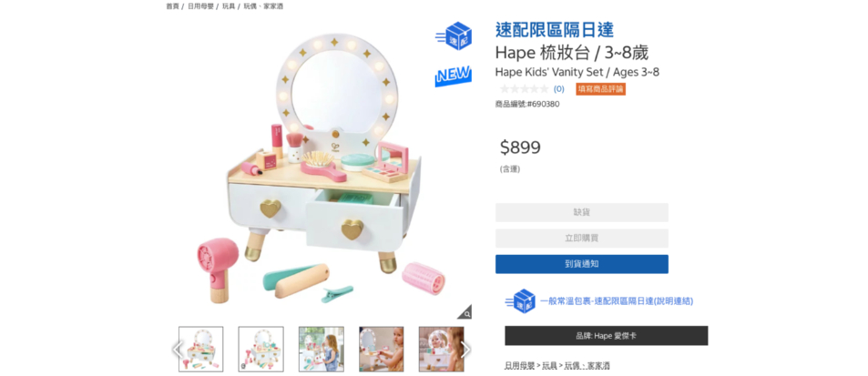868x376 pixels.
Task: Open 填寫商品評論 to write a review
Action: coord(600,89)
